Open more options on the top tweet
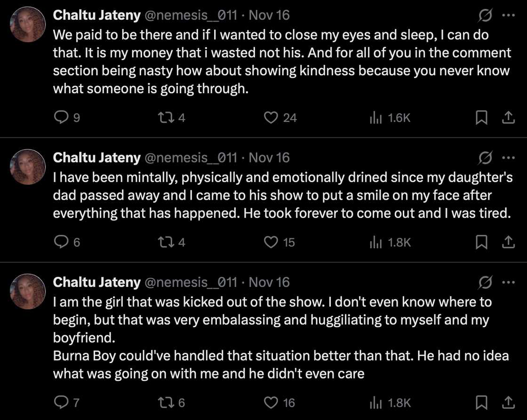The width and height of the screenshot is (527, 420). click(508, 15)
